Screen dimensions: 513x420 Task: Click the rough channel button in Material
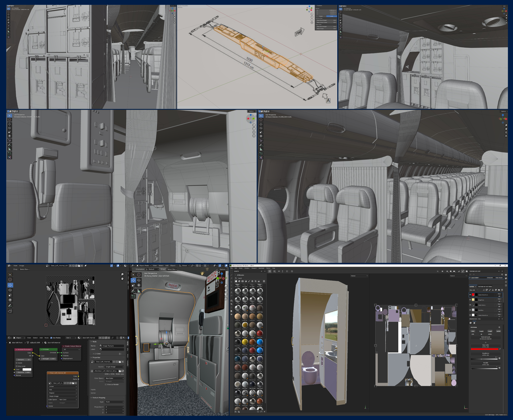(490, 331)
